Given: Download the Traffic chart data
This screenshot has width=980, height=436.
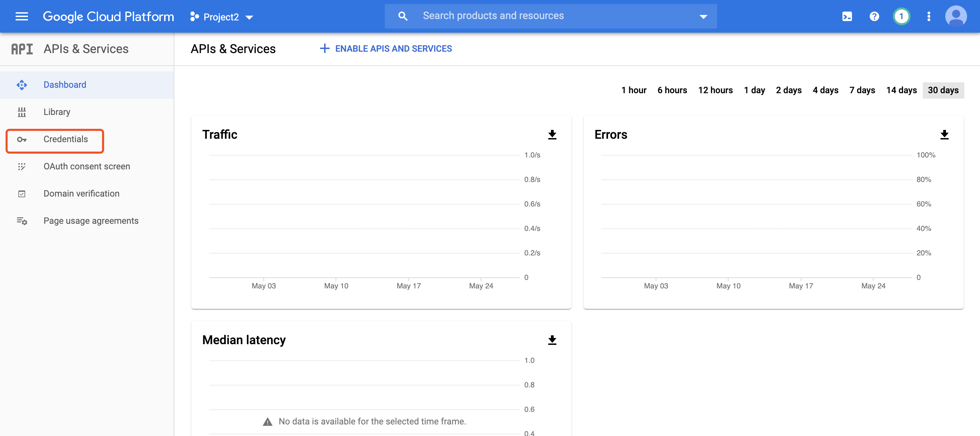Looking at the screenshot, I should coord(552,135).
